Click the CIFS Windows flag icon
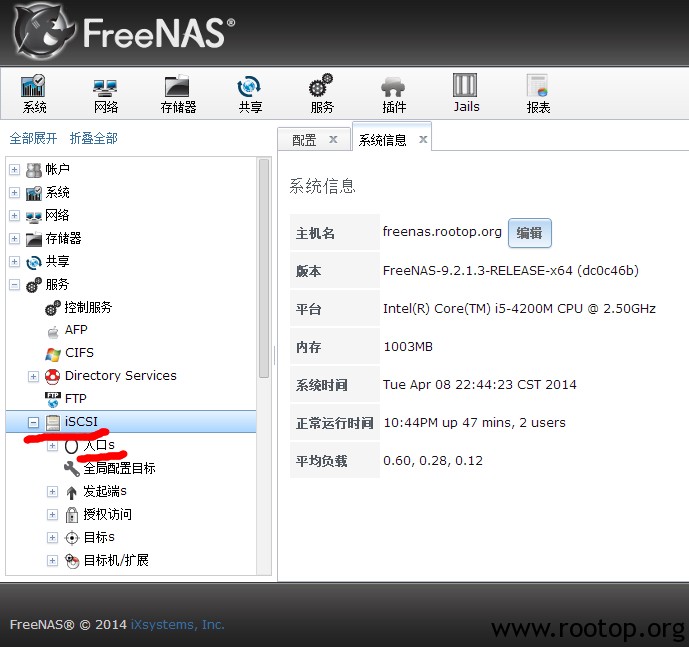The width and height of the screenshot is (689, 647). [53, 354]
